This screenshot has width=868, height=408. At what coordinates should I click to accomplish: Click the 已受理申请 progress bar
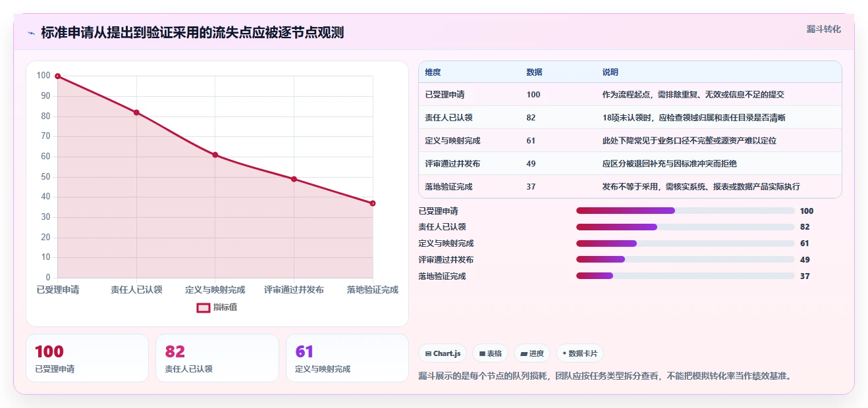685,211
